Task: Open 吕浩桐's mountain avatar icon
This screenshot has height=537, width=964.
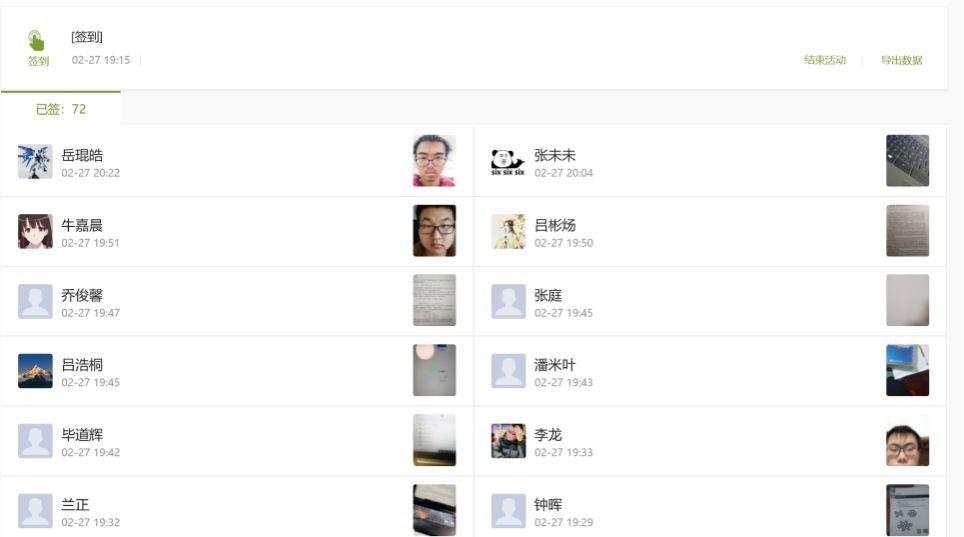Action: (35, 371)
